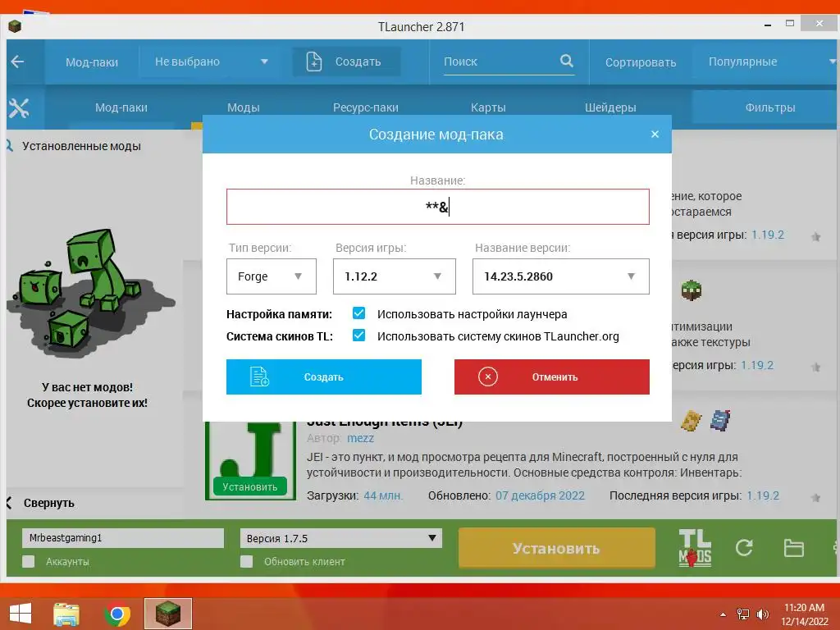
Task: Click the yellow map category icon on JEI
Action: point(691,421)
